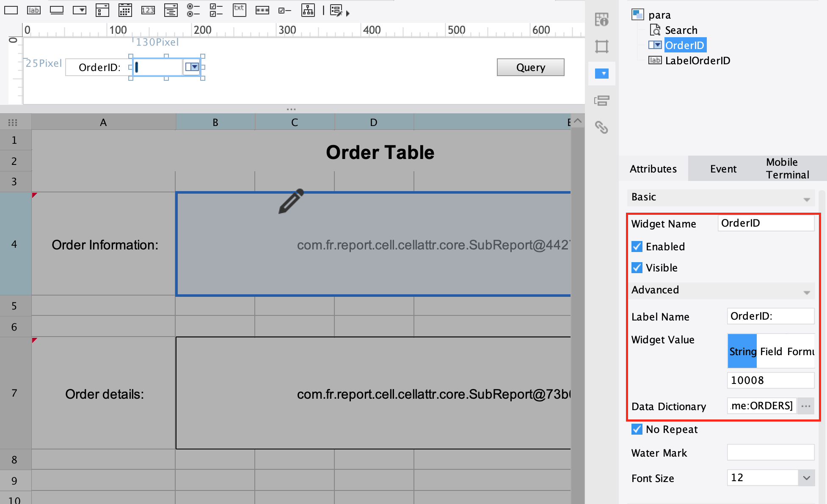The height and width of the screenshot is (504, 827).
Task: Insert a Tree widget from the toolbar
Action: (308, 10)
